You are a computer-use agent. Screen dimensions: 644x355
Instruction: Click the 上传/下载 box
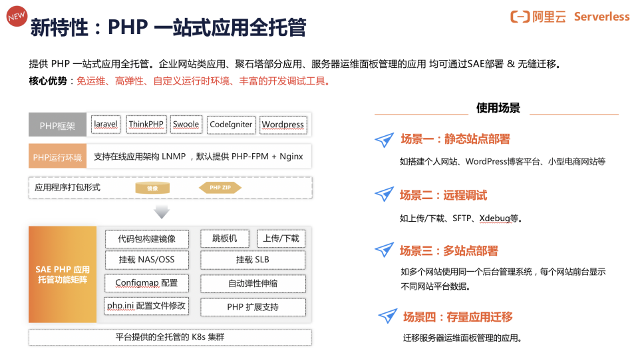[281, 238]
